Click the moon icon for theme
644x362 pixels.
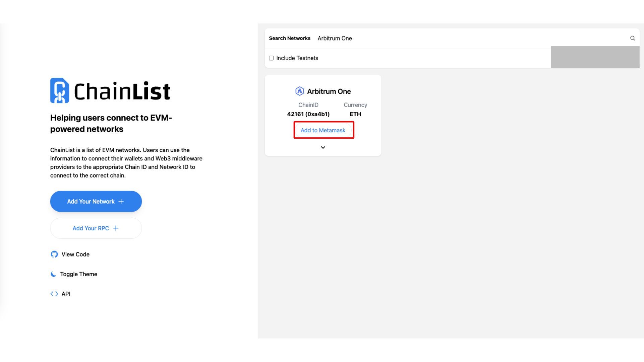[x=53, y=274]
